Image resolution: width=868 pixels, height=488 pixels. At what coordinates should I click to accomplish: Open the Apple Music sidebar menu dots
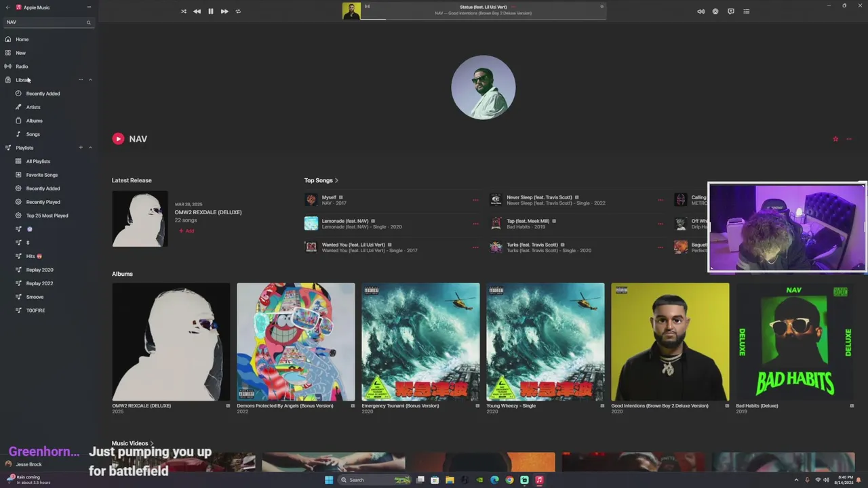(89, 7)
